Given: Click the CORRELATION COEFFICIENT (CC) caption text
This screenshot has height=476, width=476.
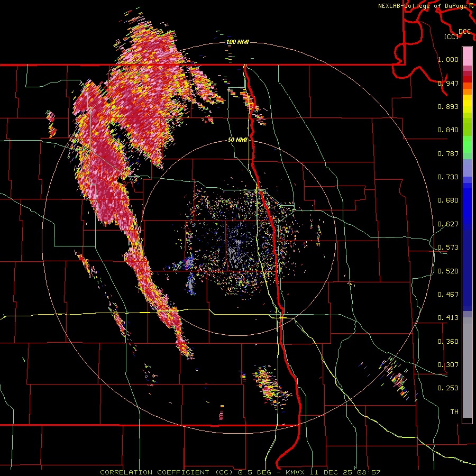Looking at the screenshot, I should [x=167, y=472].
